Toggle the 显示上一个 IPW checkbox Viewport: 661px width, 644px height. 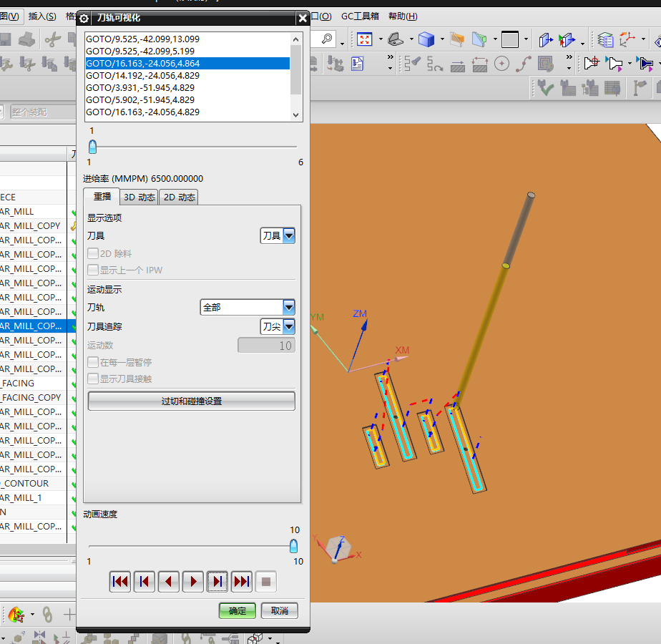[93, 270]
